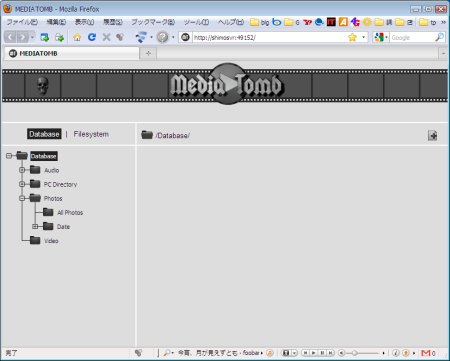Image resolution: width=450 pixels, height=361 pixels.
Task: Collapse the Photos folder node
Action: [22, 198]
